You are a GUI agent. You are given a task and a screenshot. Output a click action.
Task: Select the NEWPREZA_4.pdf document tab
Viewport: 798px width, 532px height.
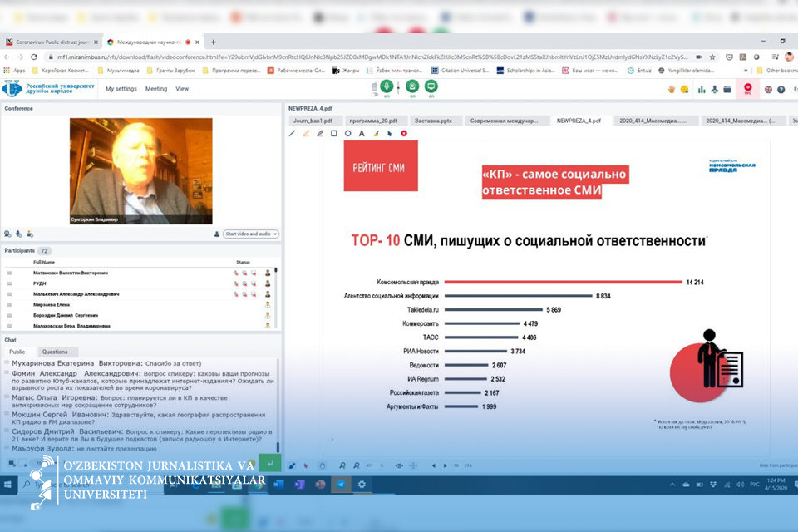click(x=579, y=121)
